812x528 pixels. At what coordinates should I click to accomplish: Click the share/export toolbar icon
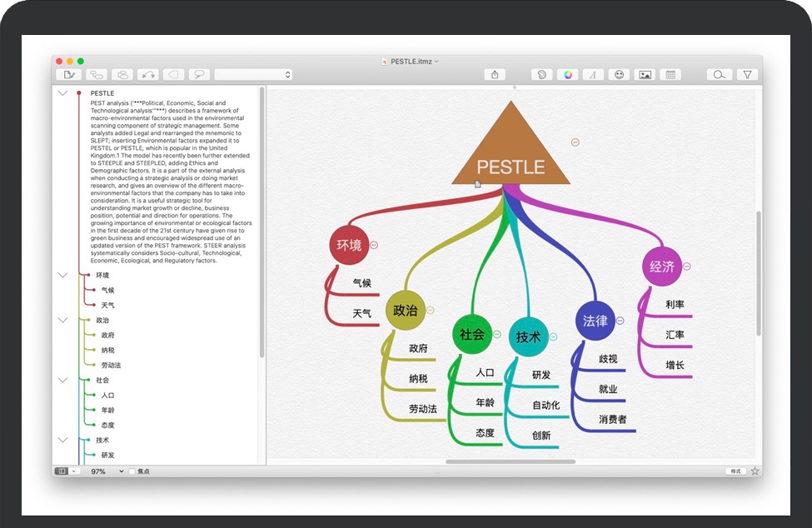pos(495,75)
